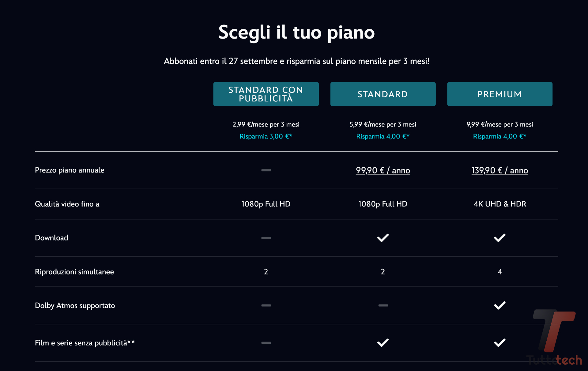Click the Premium checkmark for films senza pubblicità
588x371 pixels.
[499, 343]
